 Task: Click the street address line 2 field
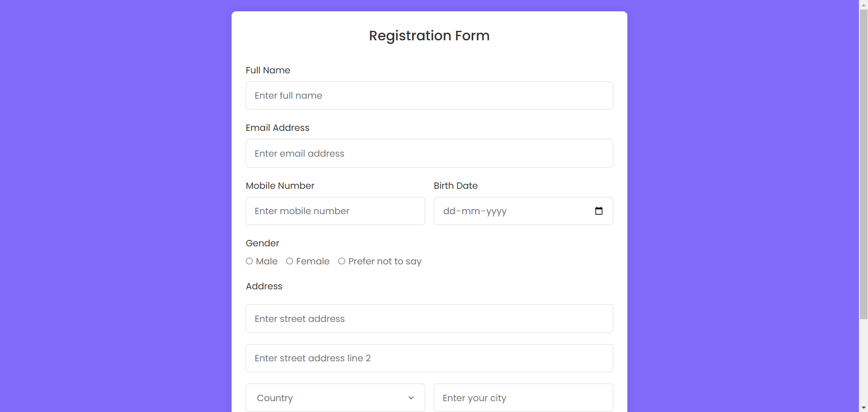429,358
